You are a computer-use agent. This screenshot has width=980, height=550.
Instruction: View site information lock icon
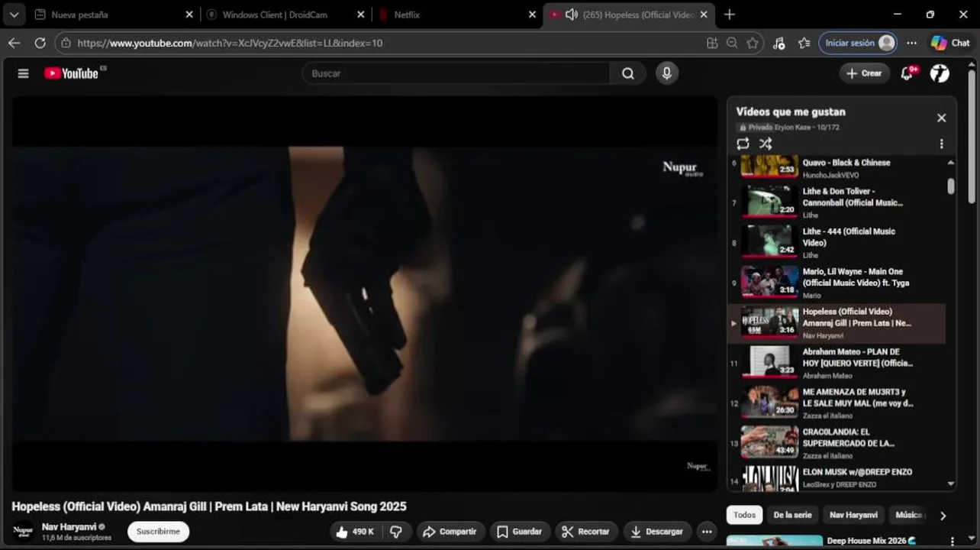[66, 43]
